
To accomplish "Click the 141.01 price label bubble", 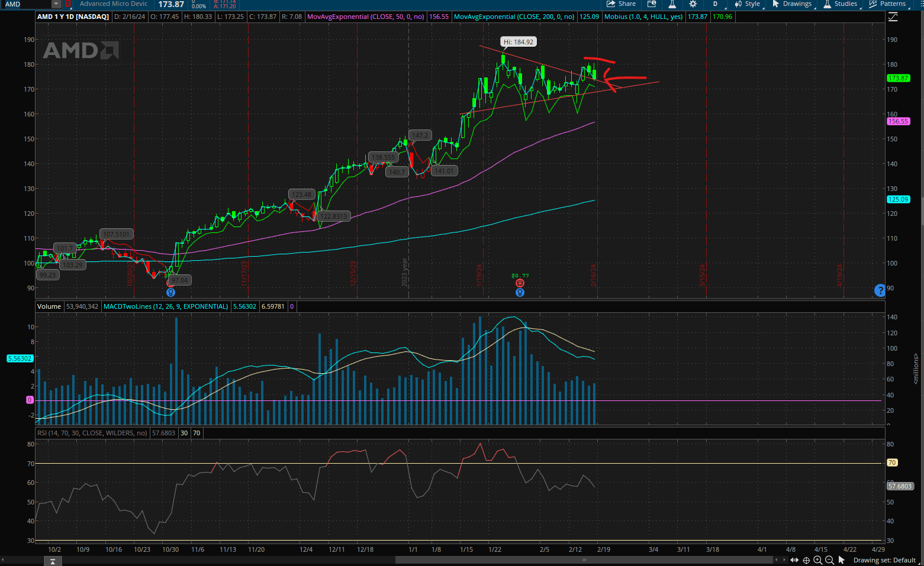I will (x=444, y=171).
